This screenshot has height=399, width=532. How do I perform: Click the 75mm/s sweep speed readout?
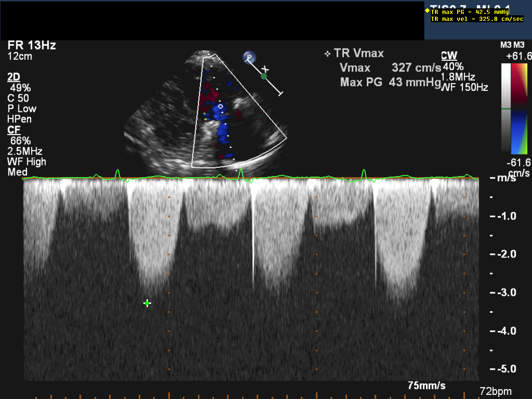[x=427, y=385]
